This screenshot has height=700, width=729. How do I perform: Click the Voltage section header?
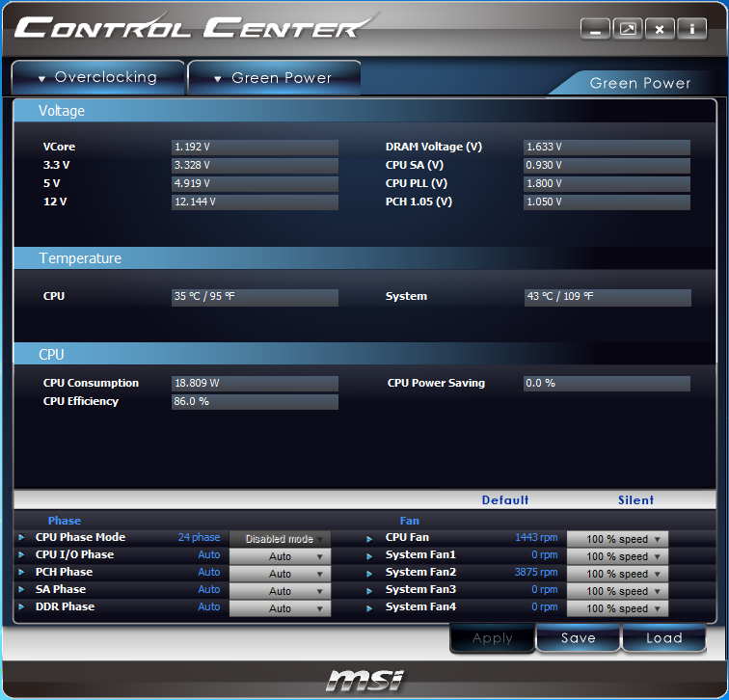[364, 111]
